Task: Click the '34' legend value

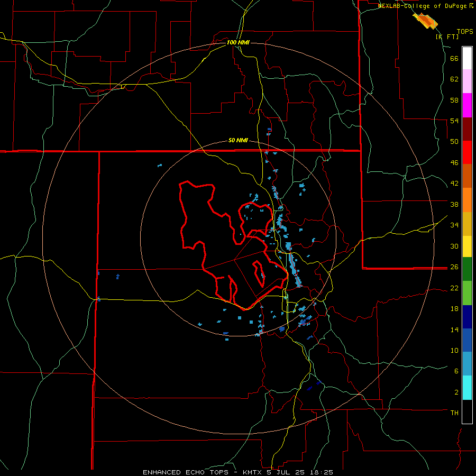Action: coord(454,225)
